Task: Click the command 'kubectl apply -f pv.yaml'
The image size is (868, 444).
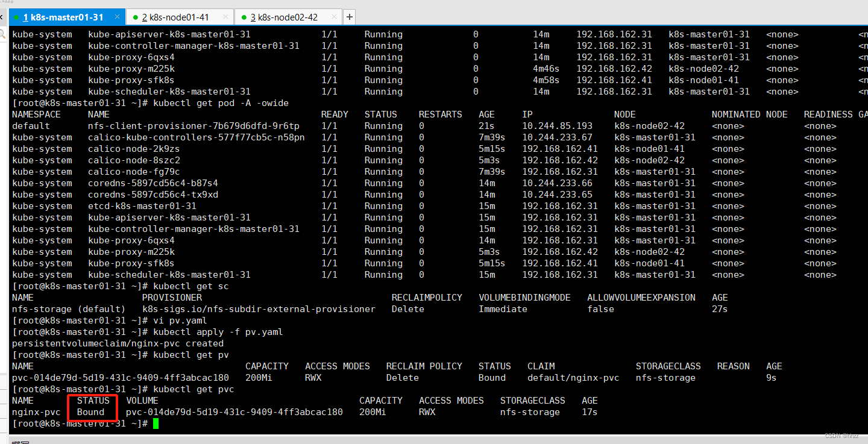Action: coord(218,332)
